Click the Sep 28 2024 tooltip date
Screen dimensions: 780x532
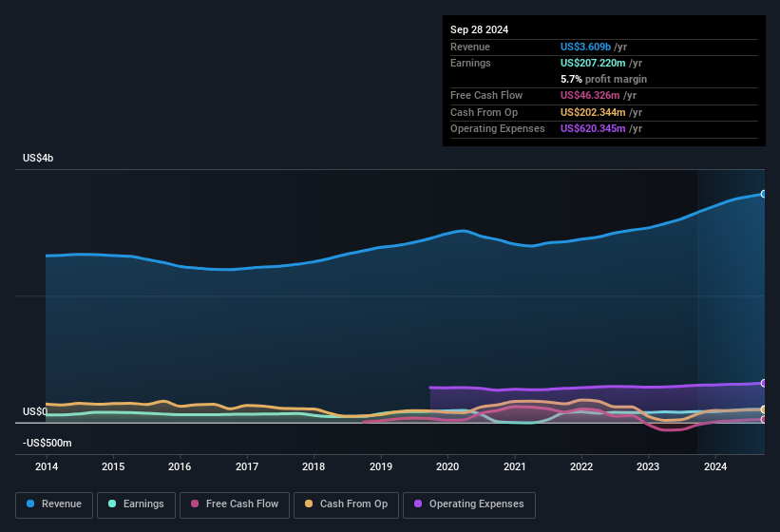pos(479,29)
